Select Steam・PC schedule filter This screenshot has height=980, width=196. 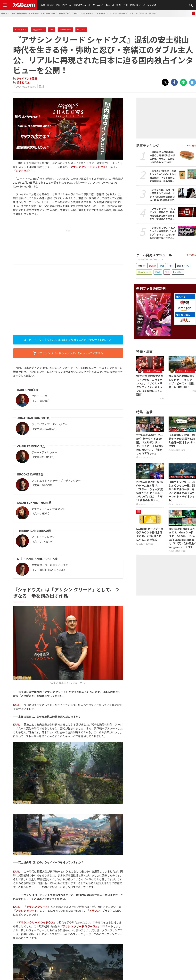[x=183, y=266]
